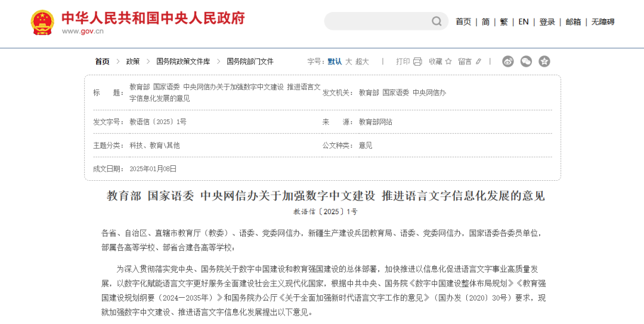
Task: Click the www.gov.cn site address text
Action: [x=83, y=31]
